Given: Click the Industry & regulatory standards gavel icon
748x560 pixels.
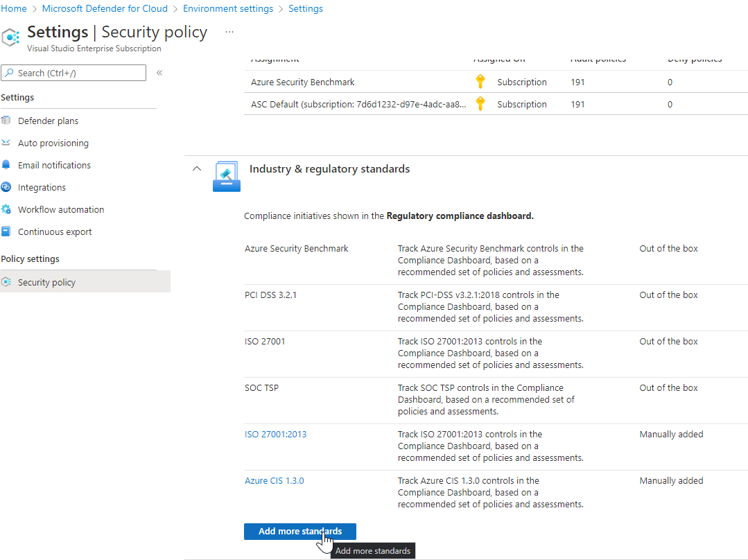Looking at the screenshot, I should tap(226, 176).
